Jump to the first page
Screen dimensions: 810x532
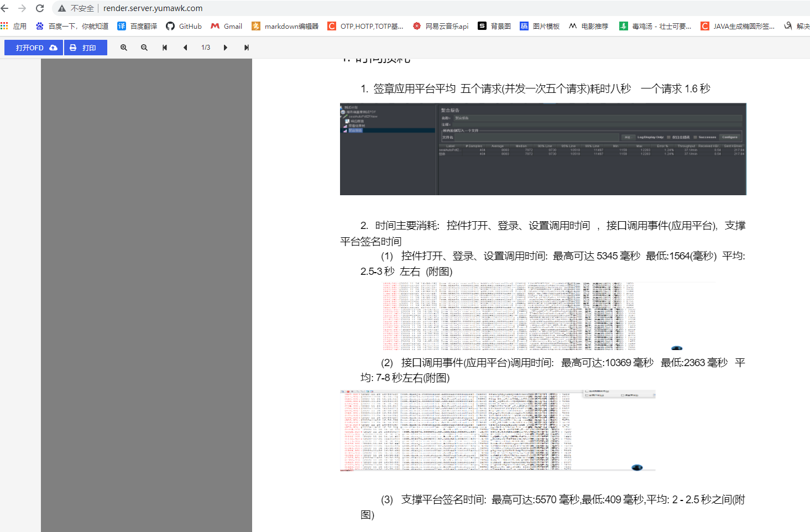click(x=165, y=48)
